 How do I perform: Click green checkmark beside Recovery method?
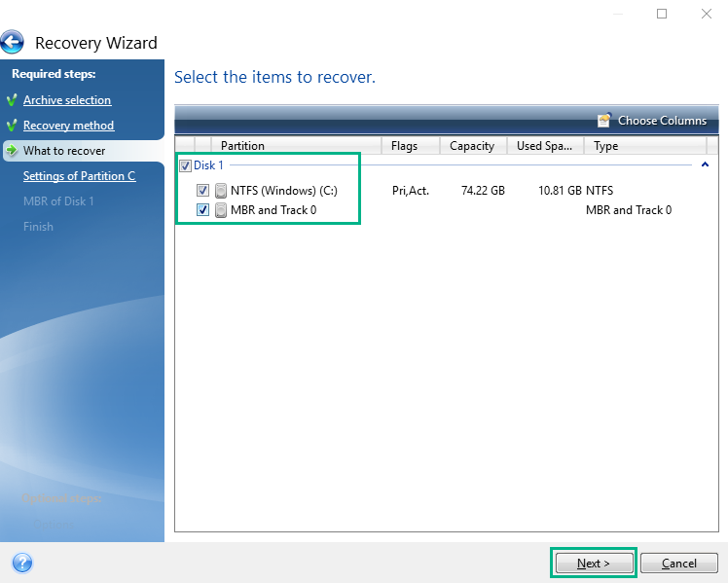(12, 126)
